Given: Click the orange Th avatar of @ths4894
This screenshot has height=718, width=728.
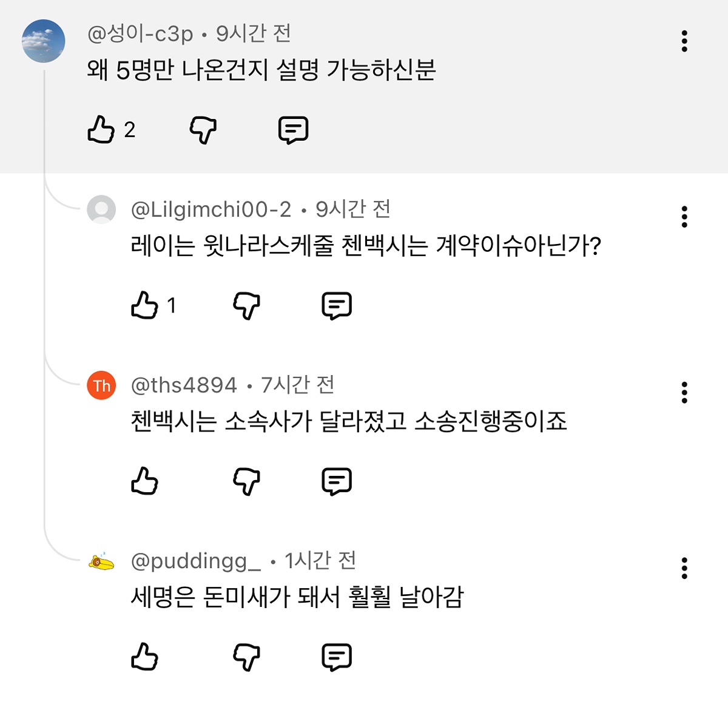Looking at the screenshot, I should click(x=101, y=385).
